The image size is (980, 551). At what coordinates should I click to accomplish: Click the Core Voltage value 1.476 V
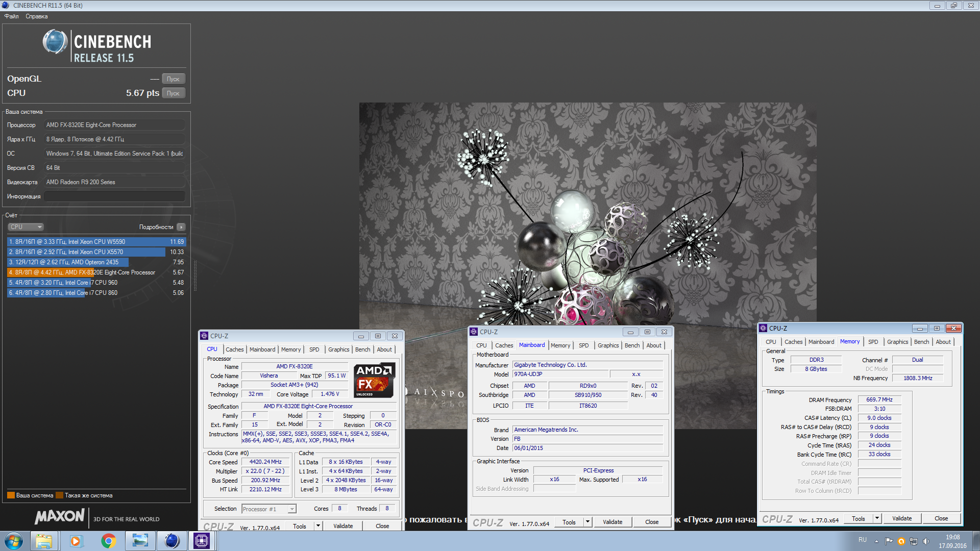point(330,394)
